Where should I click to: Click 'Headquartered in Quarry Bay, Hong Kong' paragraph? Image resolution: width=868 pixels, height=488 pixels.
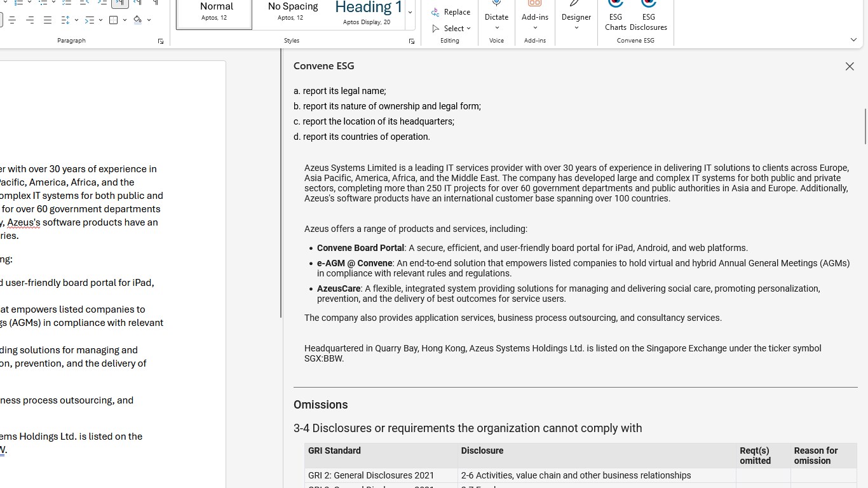(x=563, y=353)
